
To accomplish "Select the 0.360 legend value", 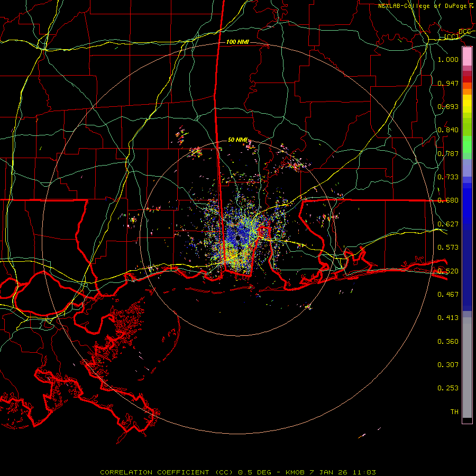I will coord(448,342).
